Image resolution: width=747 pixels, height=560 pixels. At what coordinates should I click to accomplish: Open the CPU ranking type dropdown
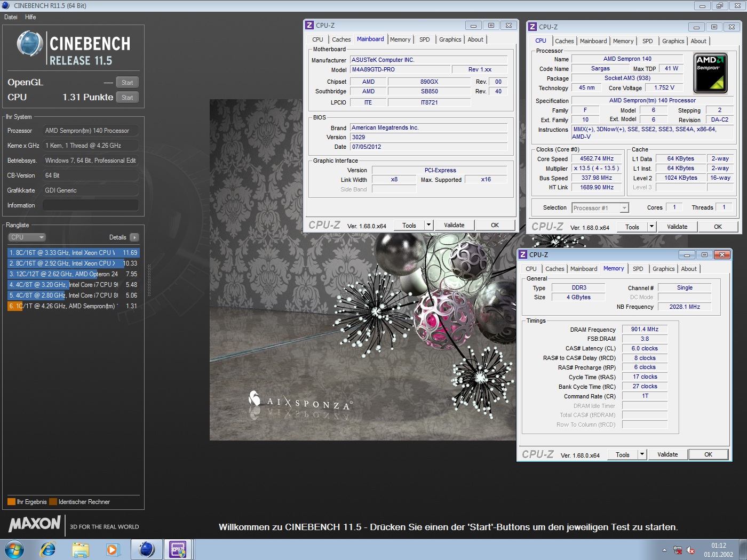(27, 237)
